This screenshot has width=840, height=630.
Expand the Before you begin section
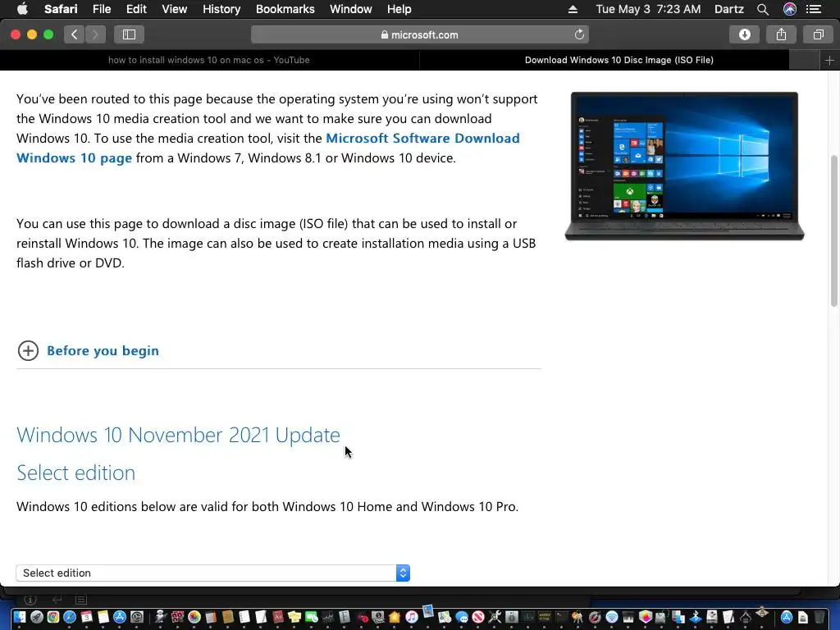28,350
